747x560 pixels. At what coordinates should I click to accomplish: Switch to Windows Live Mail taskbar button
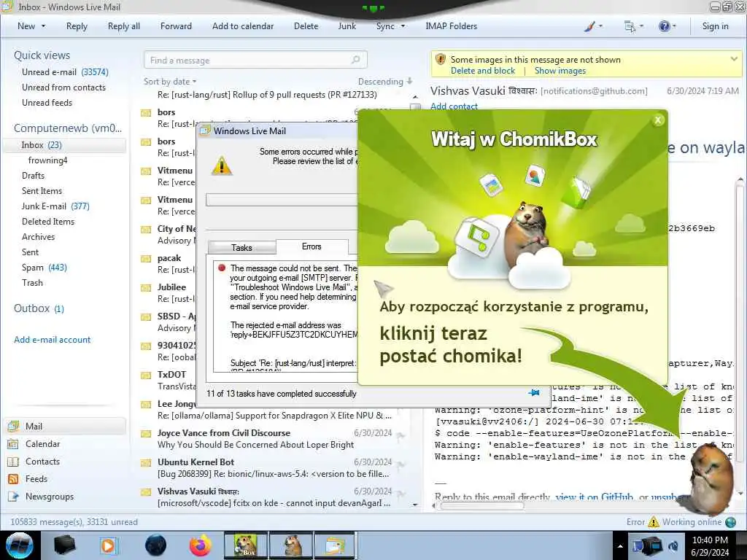click(x=335, y=545)
